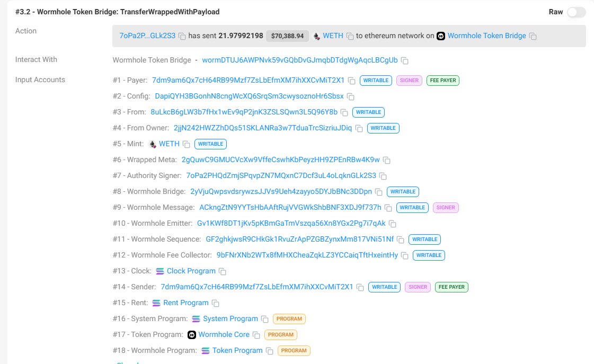This screenshot has width=594, height=364.
Task: Copy the #9 Wormhole Message address
Action: pos(388,208)
